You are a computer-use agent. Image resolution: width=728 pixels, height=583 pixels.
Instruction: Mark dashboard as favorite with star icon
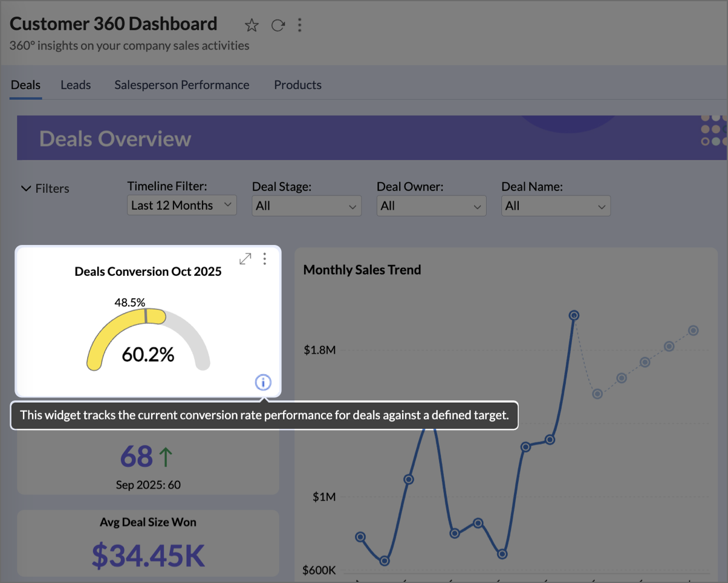[x=252, y=25]
